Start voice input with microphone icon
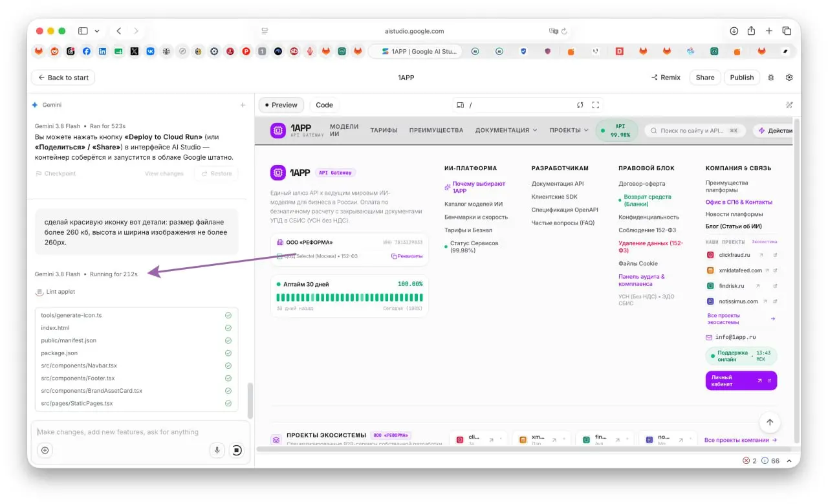828x504 pixels. point(217,450)
